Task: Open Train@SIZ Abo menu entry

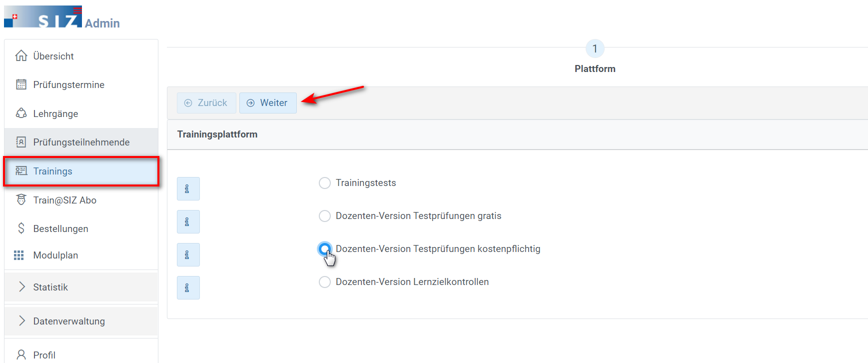Action: [81, 200]
